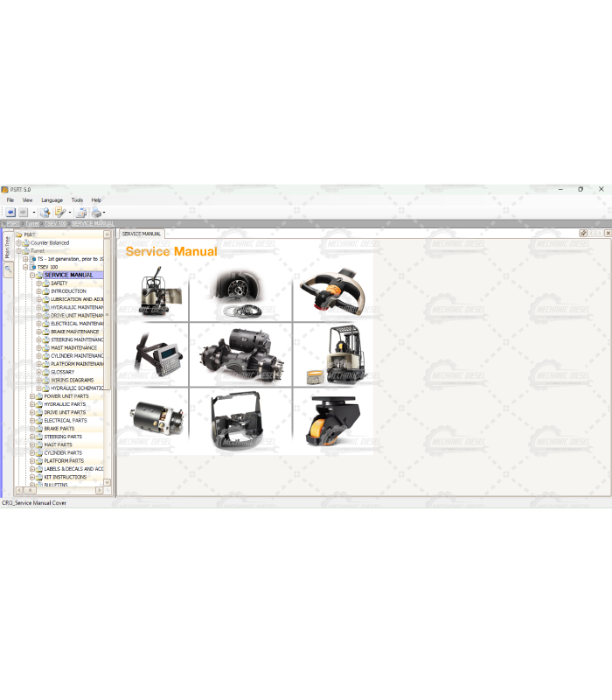
Task: Expand the SAFETY tree node
Action: tap(38, 283)
